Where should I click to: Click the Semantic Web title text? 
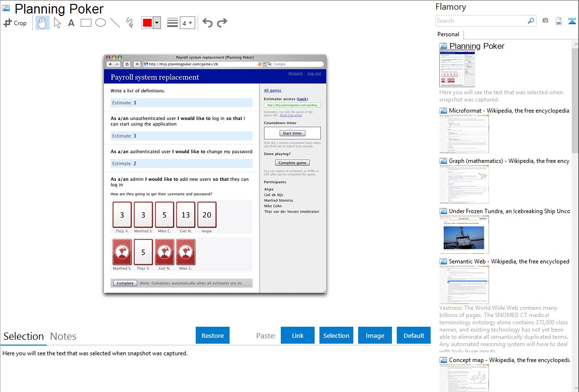[509, 261]
